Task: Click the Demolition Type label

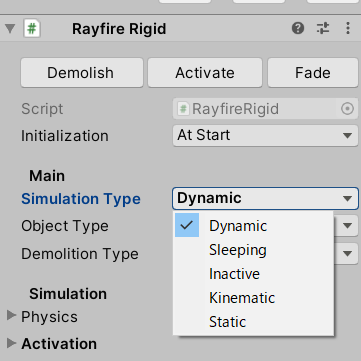Action: (80, 254)
